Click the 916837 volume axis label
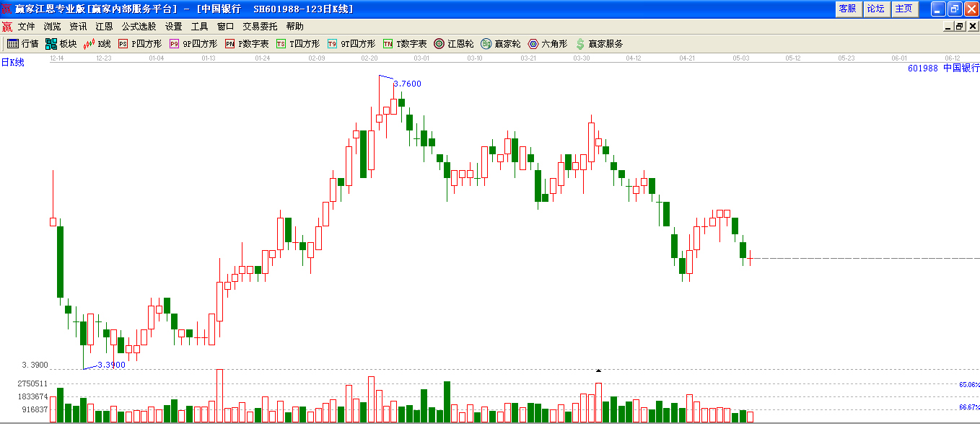This screenshot has width=980, height=426. coord(35,409)
